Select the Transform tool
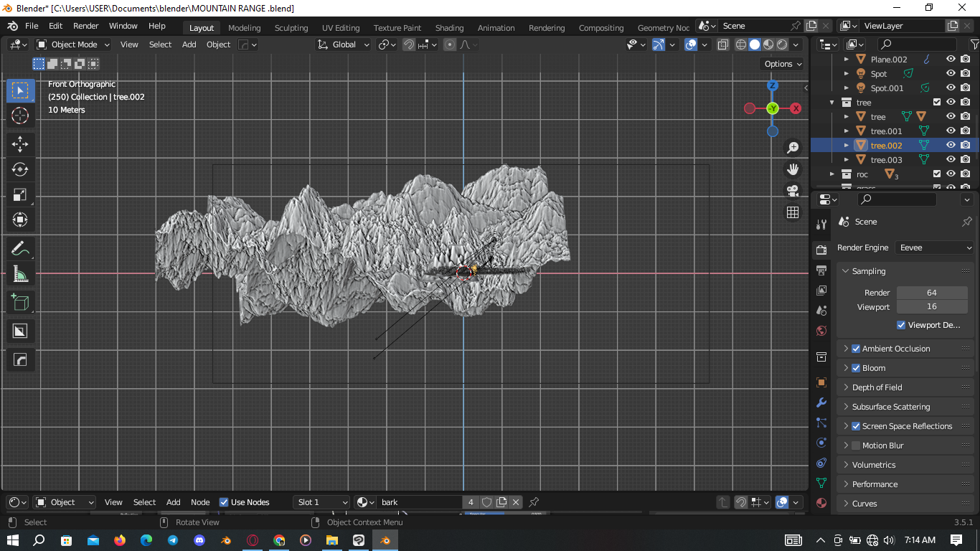The image size is (980, 551). (x=20, y=220)
